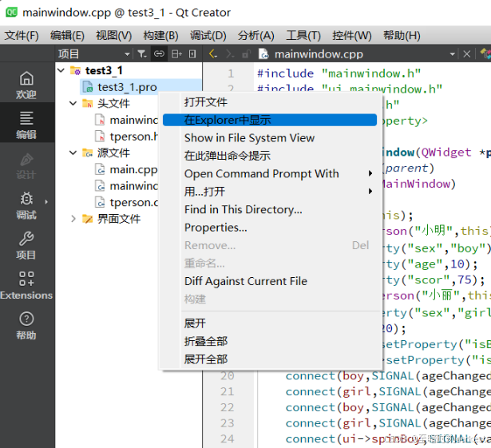The image size is (491, 448).
Task: Select Find in This Directory...
Action: [270, 209]
